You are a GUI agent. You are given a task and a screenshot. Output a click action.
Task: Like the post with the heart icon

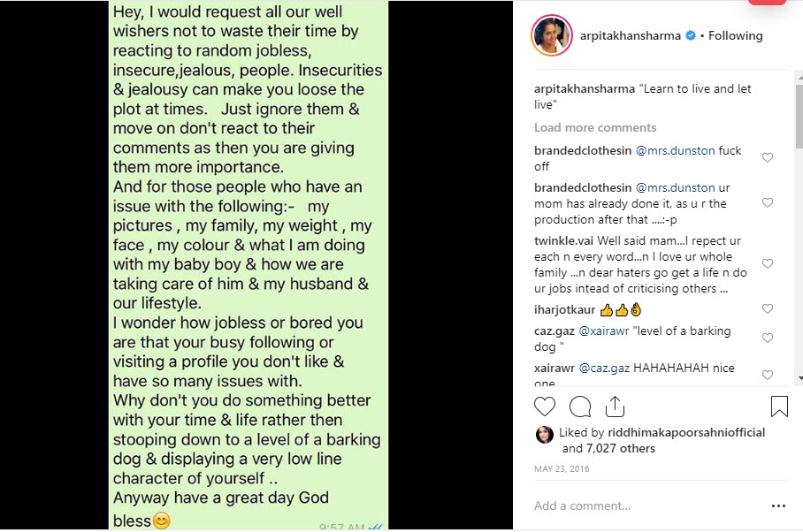[545, 407]
